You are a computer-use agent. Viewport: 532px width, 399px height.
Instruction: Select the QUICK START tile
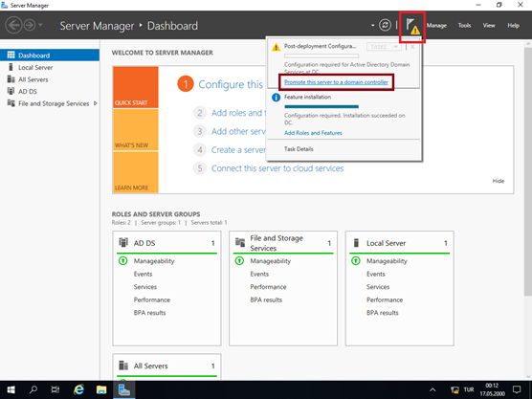pos(135,87)
